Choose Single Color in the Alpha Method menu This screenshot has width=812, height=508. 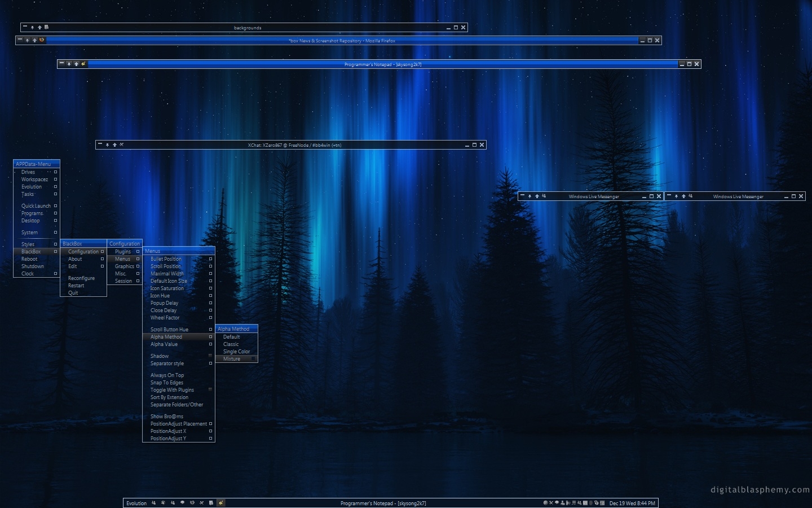(x=236, y=352)
